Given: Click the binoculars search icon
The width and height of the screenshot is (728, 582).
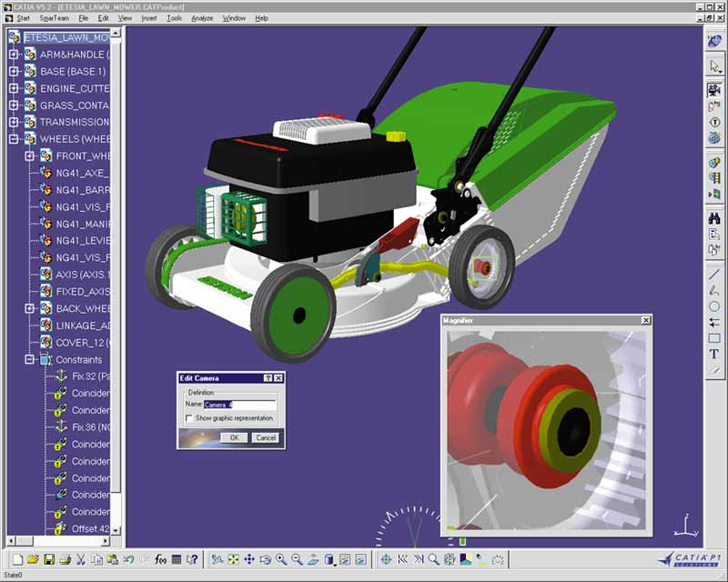Looking at the screenshot, I should point(714,218).
